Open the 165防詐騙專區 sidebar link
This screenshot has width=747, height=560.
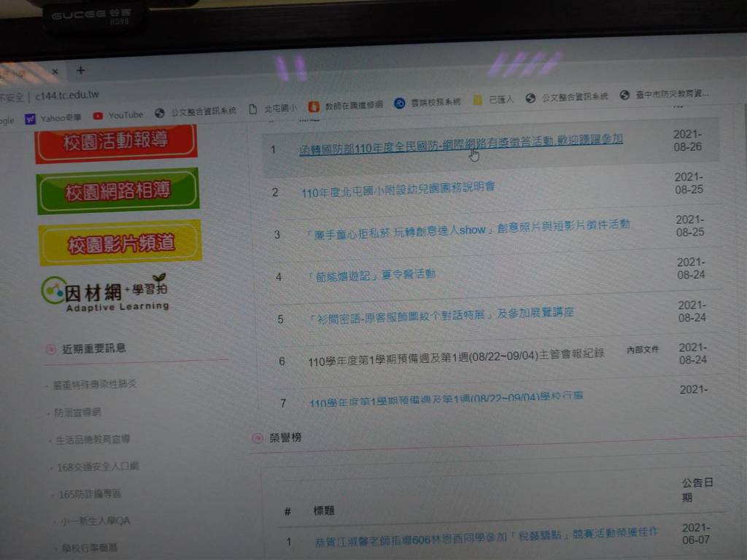(x=90, y=494)
